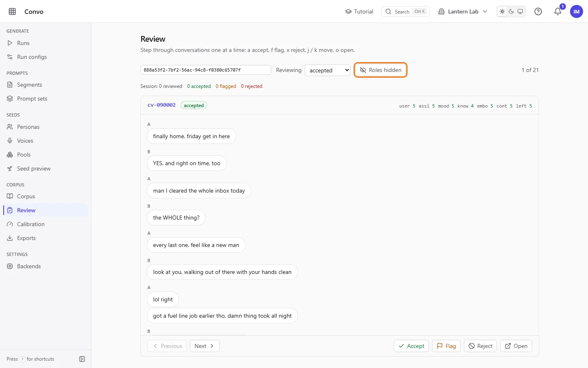Open conversation cv-090002 link
The width and height of the screenshot is (588, 368).
(x=161, y=105)
